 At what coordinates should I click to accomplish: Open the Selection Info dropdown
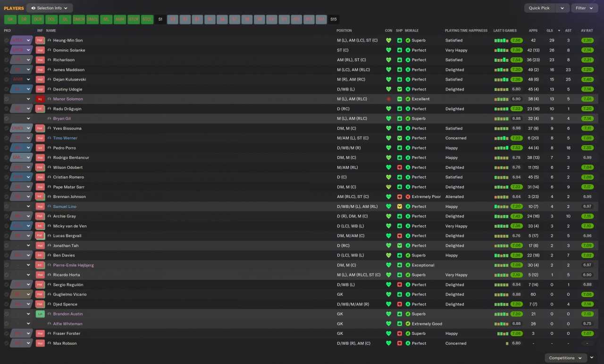pos(50,8)
